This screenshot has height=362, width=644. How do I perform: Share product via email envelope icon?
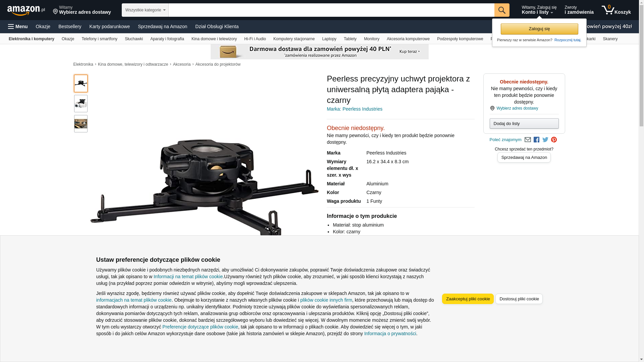[x=528, y=140]
